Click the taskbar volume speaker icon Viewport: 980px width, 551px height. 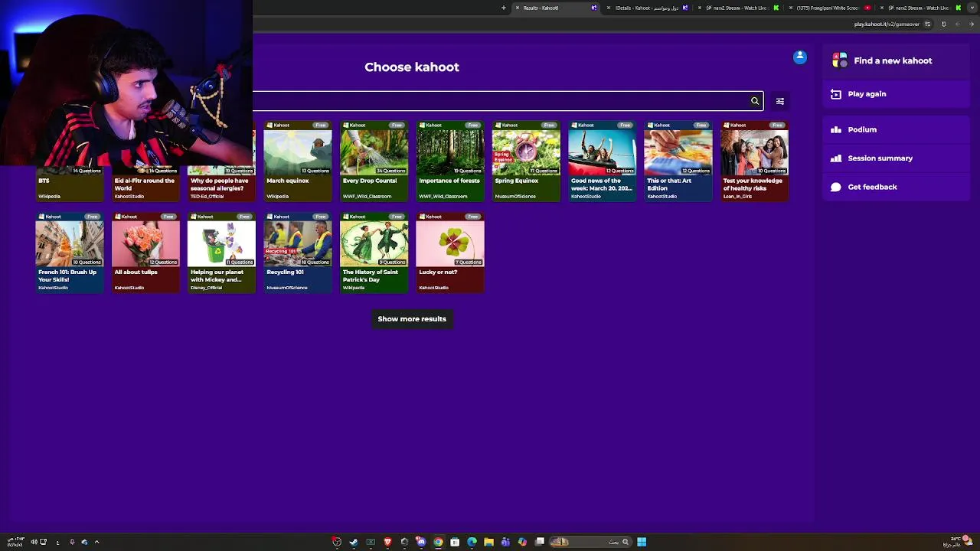pos(34,542)
